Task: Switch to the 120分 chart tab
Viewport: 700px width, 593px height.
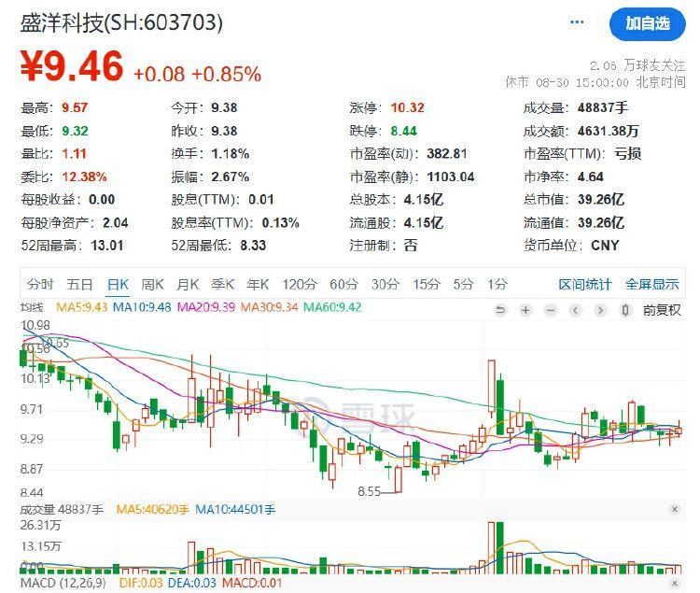Action: click(300, 284)
